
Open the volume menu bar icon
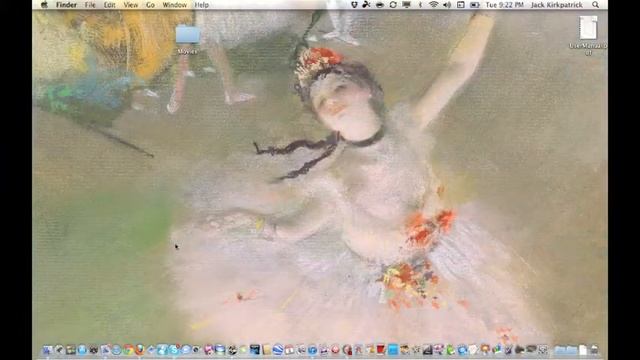pos(447,5)
